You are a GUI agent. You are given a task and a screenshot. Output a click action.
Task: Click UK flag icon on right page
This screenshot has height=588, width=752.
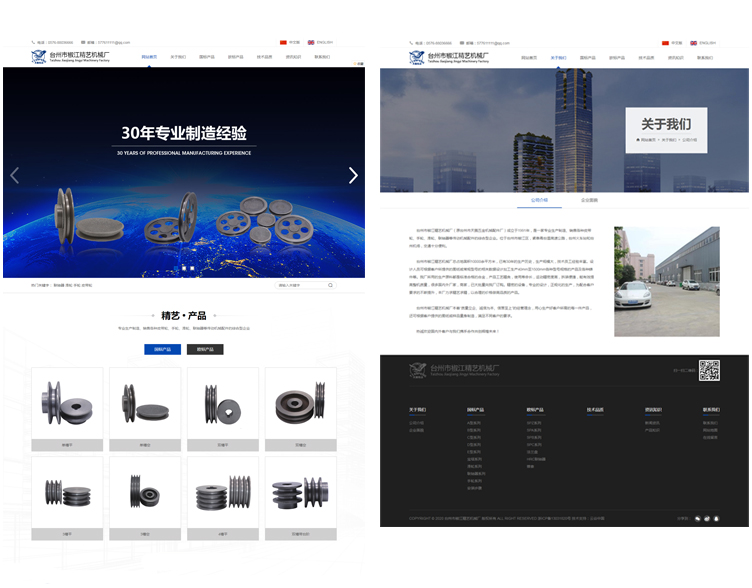coord(693,43)
